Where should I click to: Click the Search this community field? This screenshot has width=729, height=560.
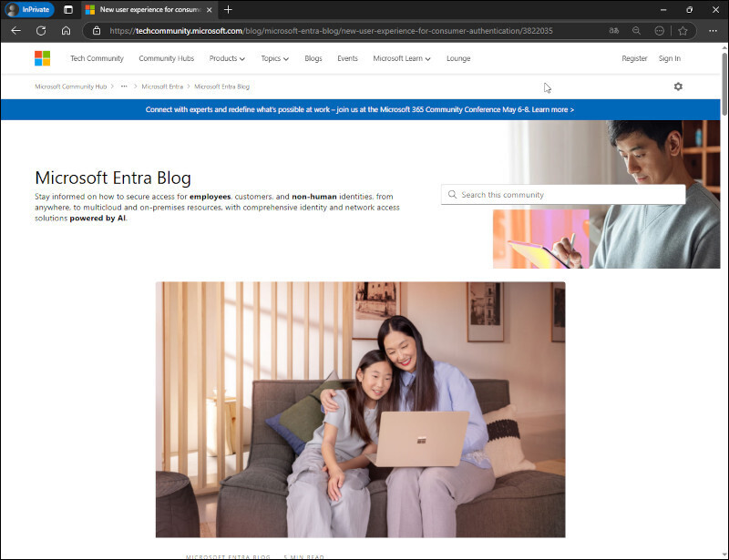click(563, 195)
